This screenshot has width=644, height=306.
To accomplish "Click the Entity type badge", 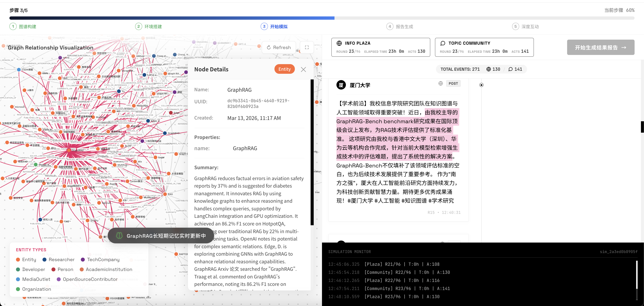I will coord(285,69).
